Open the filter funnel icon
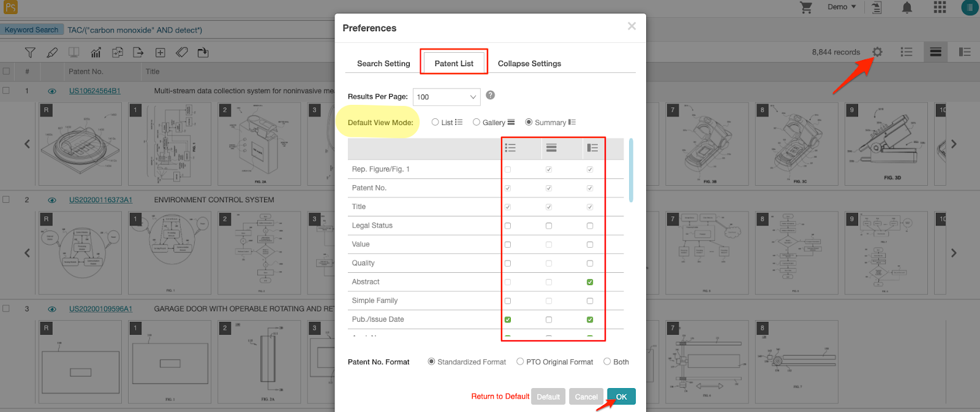 pos(30,53)
